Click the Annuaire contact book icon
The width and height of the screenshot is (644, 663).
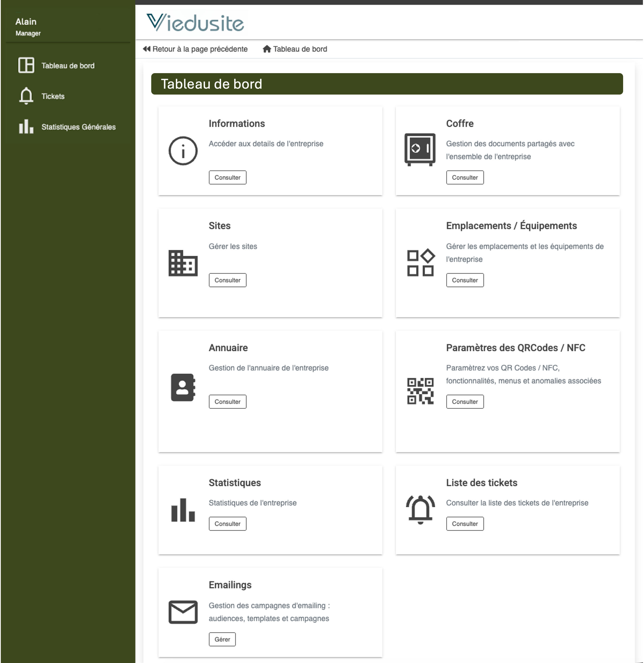183,388
